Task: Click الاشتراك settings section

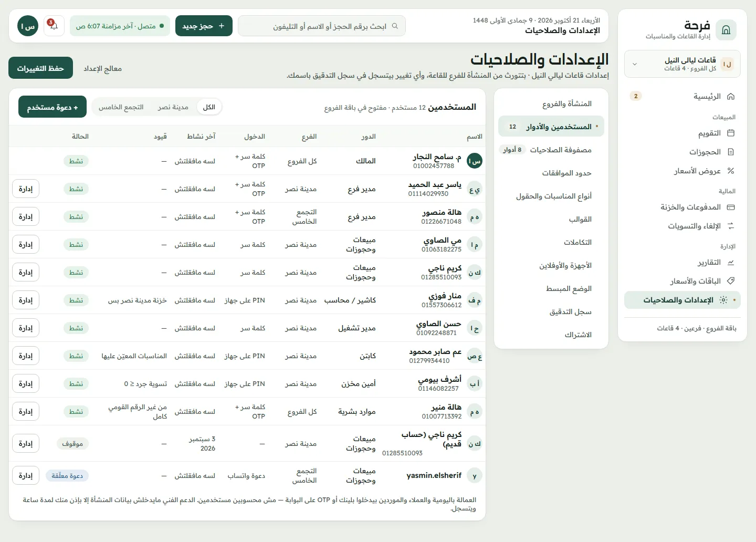Action: [551, 335]
